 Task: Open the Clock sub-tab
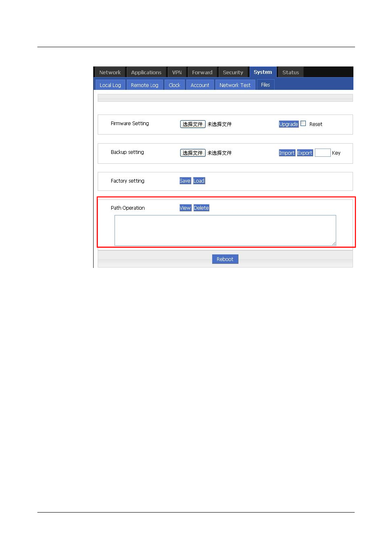[x=174, y=85]
